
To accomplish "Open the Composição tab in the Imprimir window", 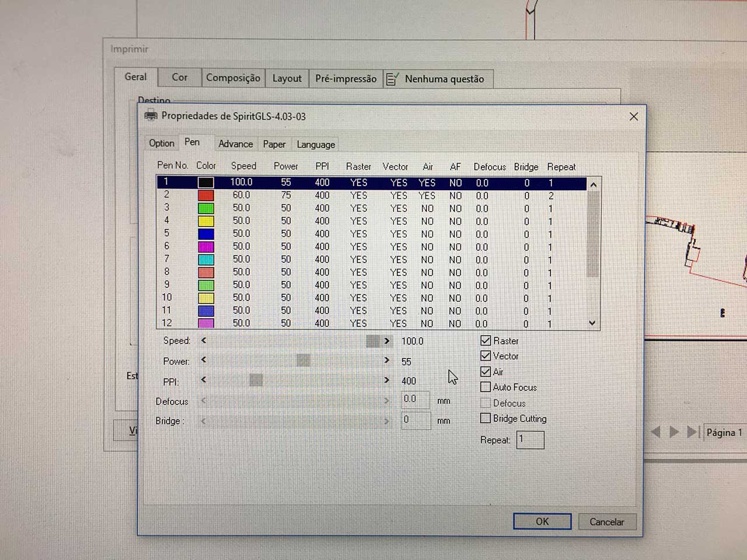I will tap(233, 78).
